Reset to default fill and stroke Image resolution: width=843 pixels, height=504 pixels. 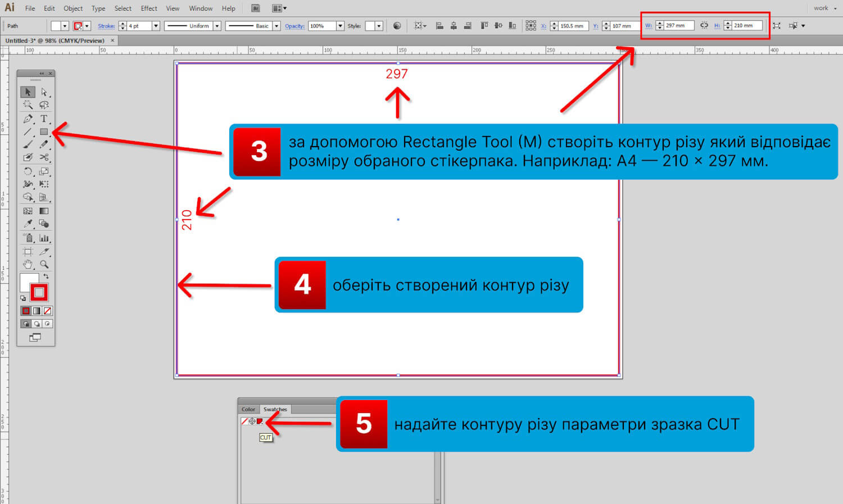[23, 298]
